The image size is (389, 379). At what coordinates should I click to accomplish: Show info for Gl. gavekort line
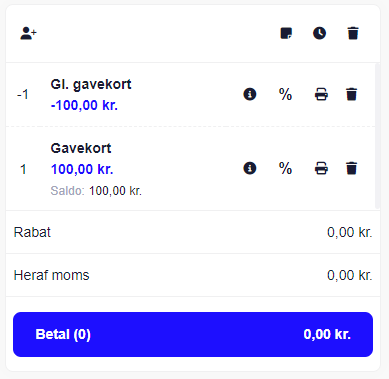250,94
